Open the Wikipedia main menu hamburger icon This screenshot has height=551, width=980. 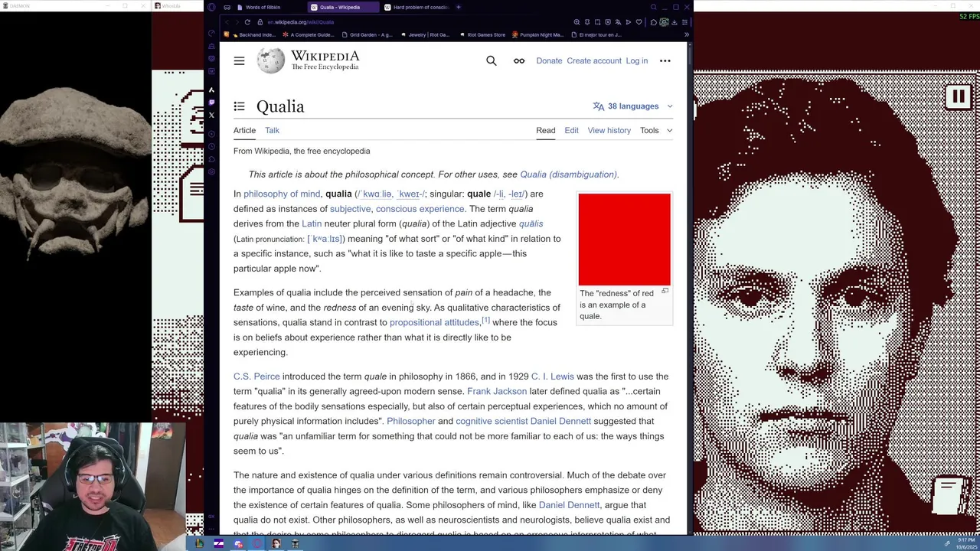point(239,60)
